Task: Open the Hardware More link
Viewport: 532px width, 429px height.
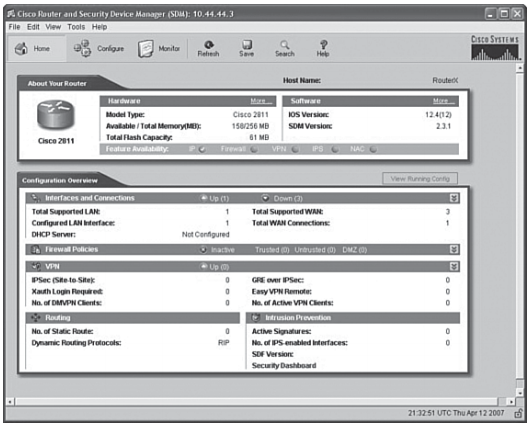Action: (260, 101)
